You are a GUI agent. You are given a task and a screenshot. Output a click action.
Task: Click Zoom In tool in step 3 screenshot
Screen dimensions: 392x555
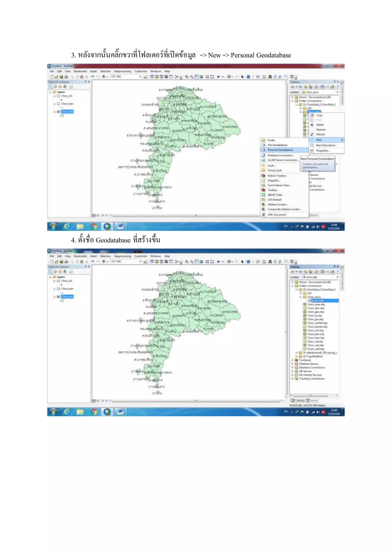tap(187, 77)
